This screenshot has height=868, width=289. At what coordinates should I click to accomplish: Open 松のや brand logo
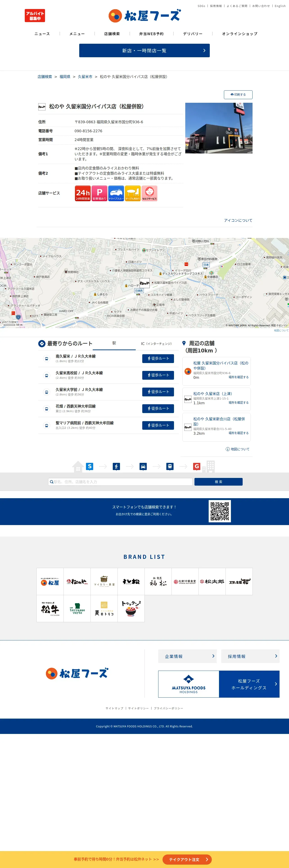click(x=77, y=582)
